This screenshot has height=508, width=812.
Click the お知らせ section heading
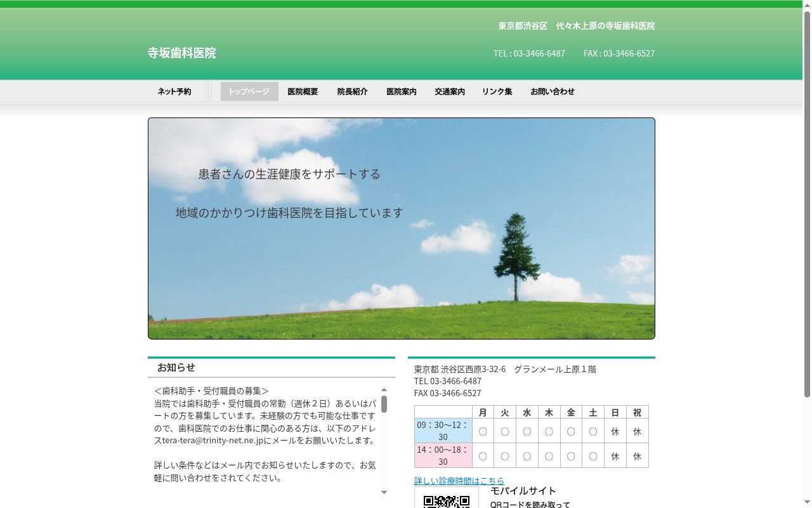pyautogui.click(x=176, y=368)
